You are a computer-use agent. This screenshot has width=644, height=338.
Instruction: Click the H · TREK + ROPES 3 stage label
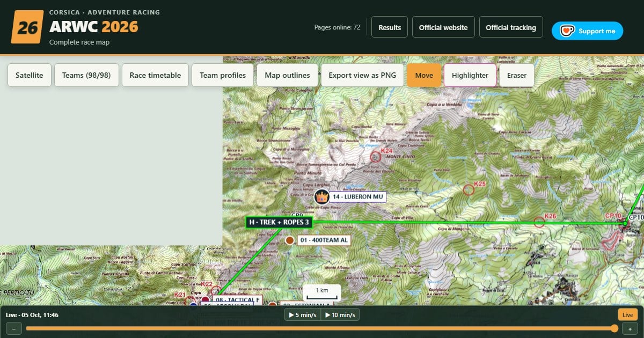click(x=279, y=222)
